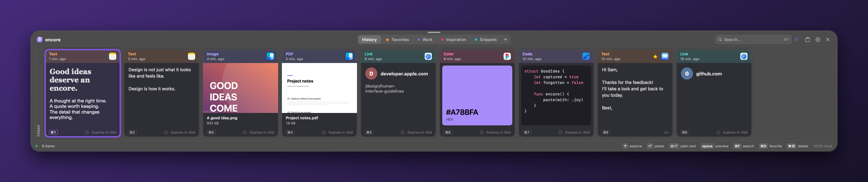Click '/design/human-interface-guidelines' path text
The height and width of the screenshot is (182, 868).
point(384,89)
